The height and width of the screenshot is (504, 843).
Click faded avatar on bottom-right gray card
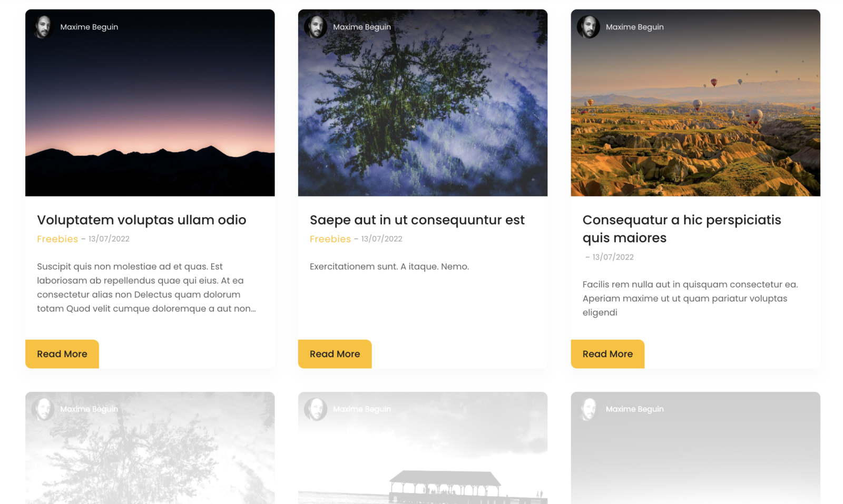[x=589, y=409]
